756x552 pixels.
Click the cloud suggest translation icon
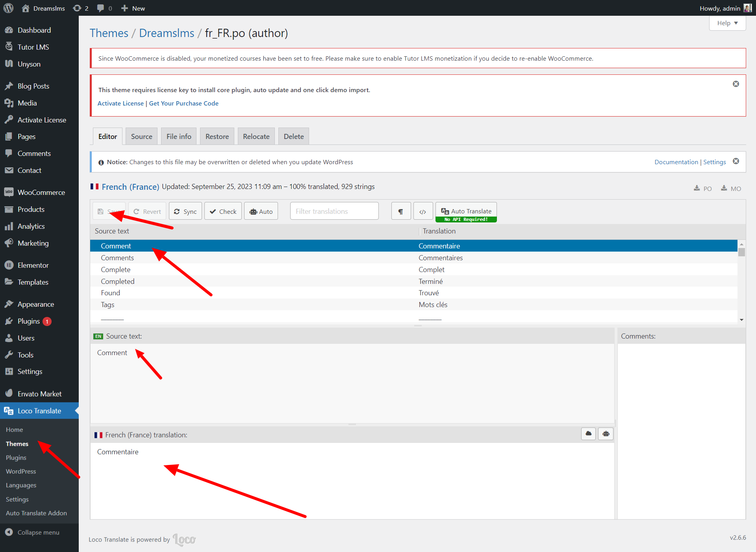588,434
